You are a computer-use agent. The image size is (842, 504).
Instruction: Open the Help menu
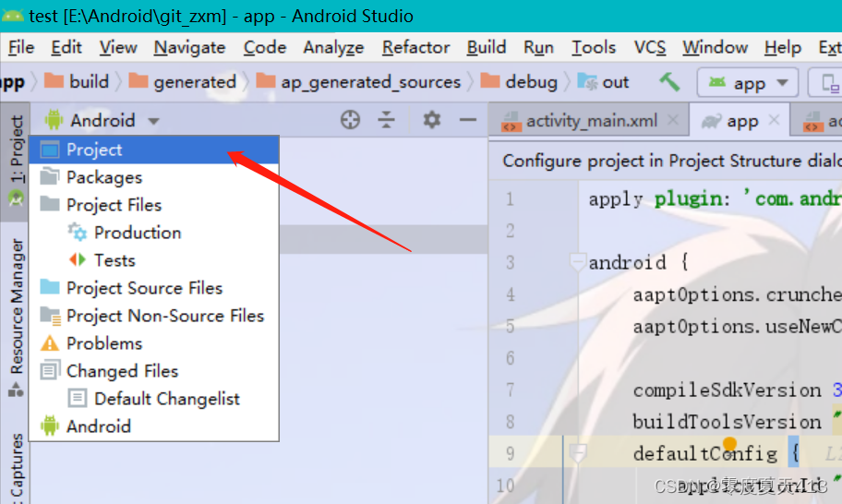coord(783,48)
